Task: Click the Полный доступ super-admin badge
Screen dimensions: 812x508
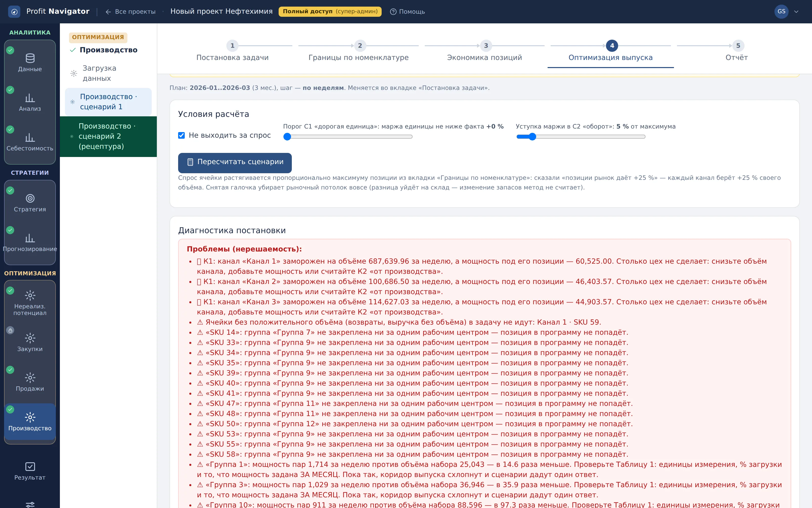Action: [x=330, y=12]
